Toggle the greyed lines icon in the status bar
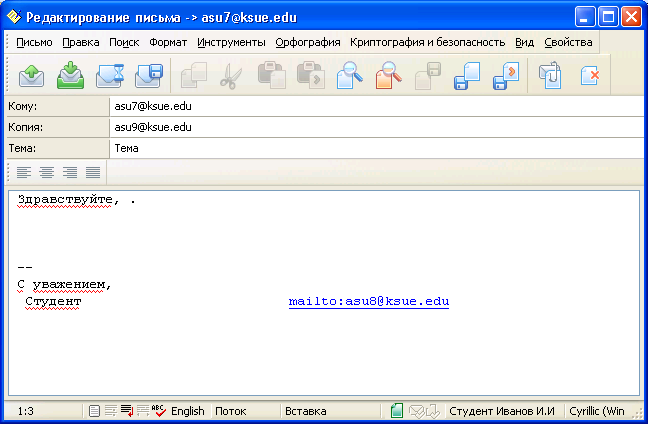 [x=111, y=411]
